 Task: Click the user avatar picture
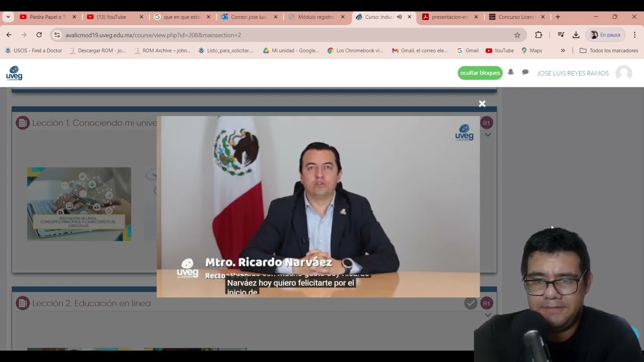(x=624, y=73)
